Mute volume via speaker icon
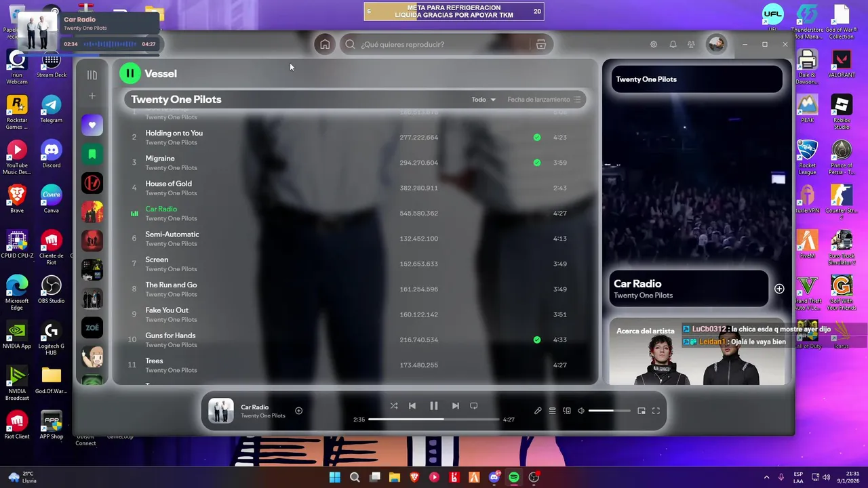This screenshot has width=868, height=488. [581, 411]
